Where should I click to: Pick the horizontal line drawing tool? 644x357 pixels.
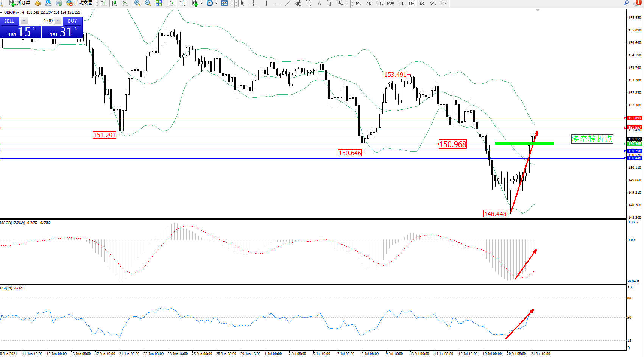click(277, 3)
